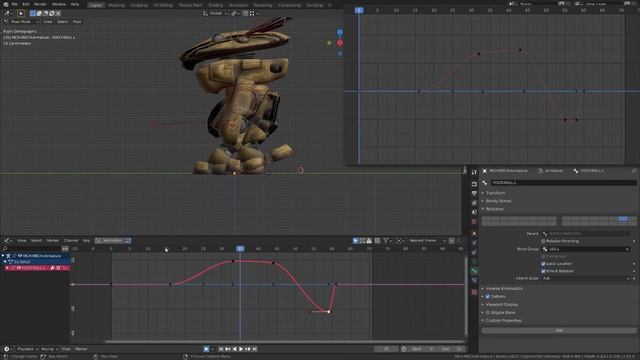Open the Render menu
The height and width of the screenshot is (360, 640).
[x=40, y=4]
